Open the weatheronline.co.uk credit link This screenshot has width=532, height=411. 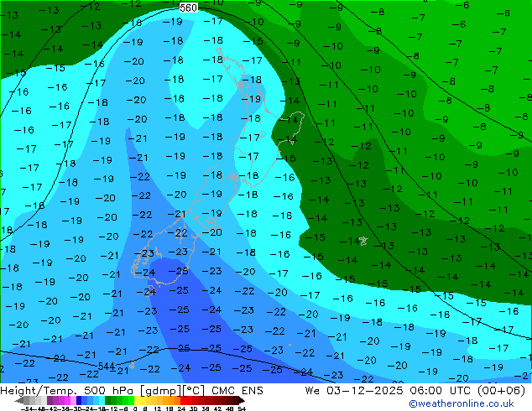(461, 403)
